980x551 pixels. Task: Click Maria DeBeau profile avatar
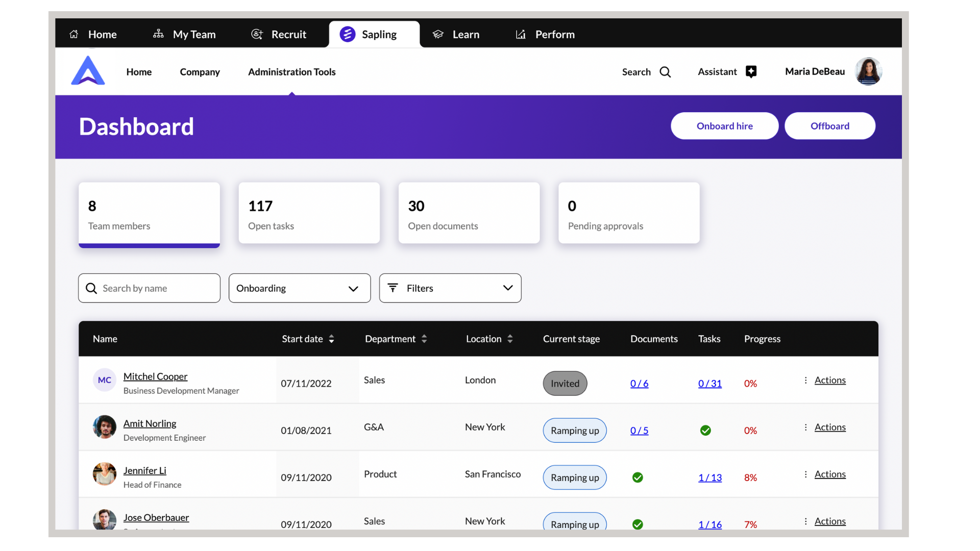pyautogui.click(x=868, y=71)
